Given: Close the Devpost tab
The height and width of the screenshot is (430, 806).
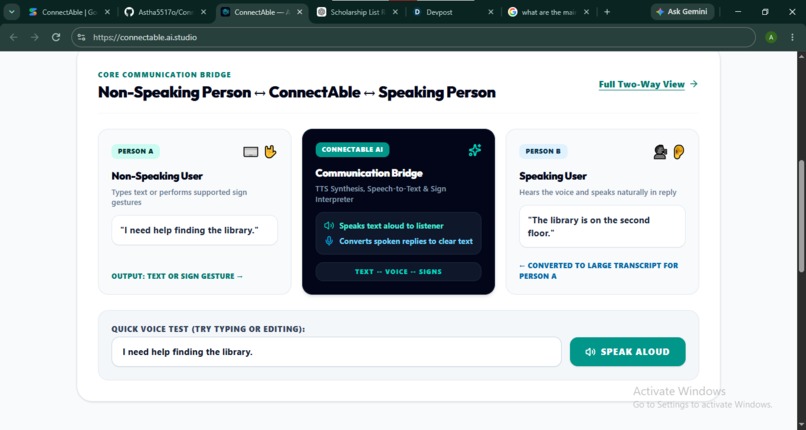Looking at the screenshot, I should (490, 12).
